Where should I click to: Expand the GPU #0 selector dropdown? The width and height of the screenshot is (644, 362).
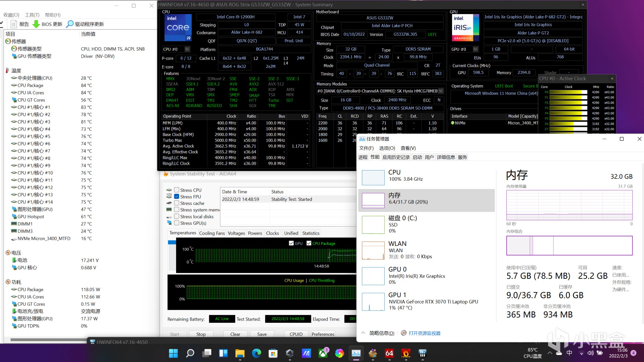click(475, 49)
